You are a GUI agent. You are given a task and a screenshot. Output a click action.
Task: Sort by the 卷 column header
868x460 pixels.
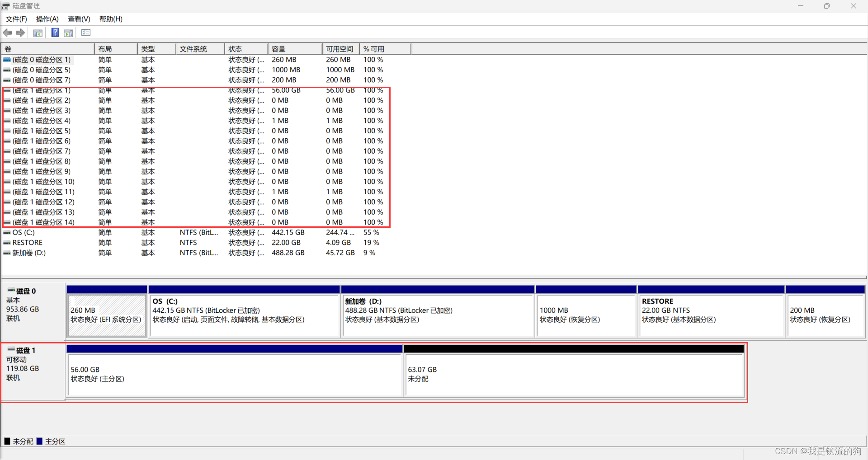(48, 49)
